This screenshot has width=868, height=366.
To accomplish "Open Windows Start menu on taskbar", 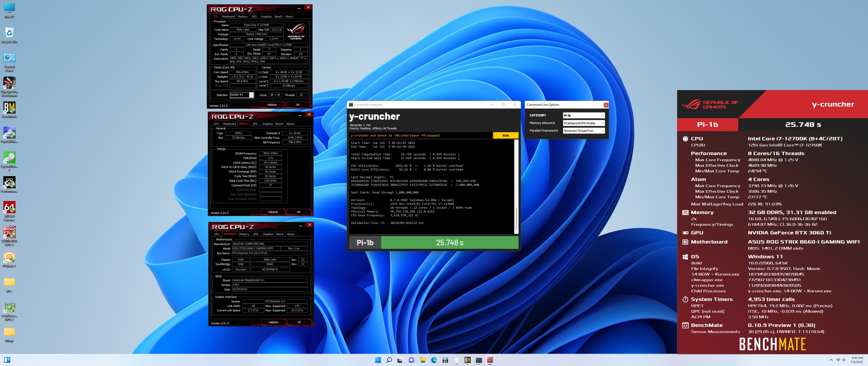I will click(378, 360).
